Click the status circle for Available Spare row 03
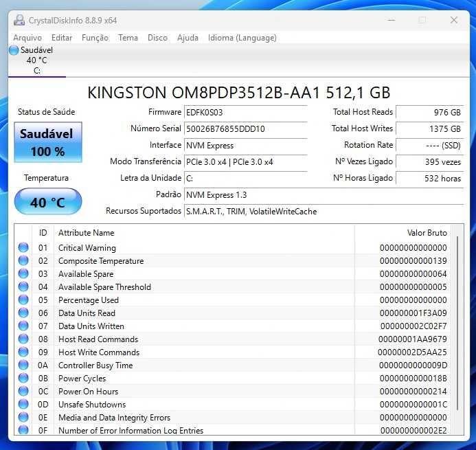This screenshot has width=476, height=450. [23, 273]
